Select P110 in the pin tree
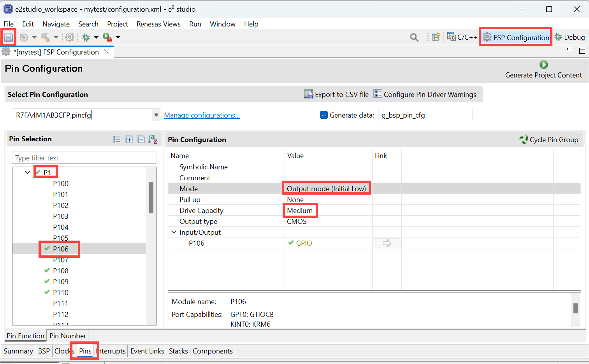The height and width of the screenshot is (364, 589). coord(61,292)
